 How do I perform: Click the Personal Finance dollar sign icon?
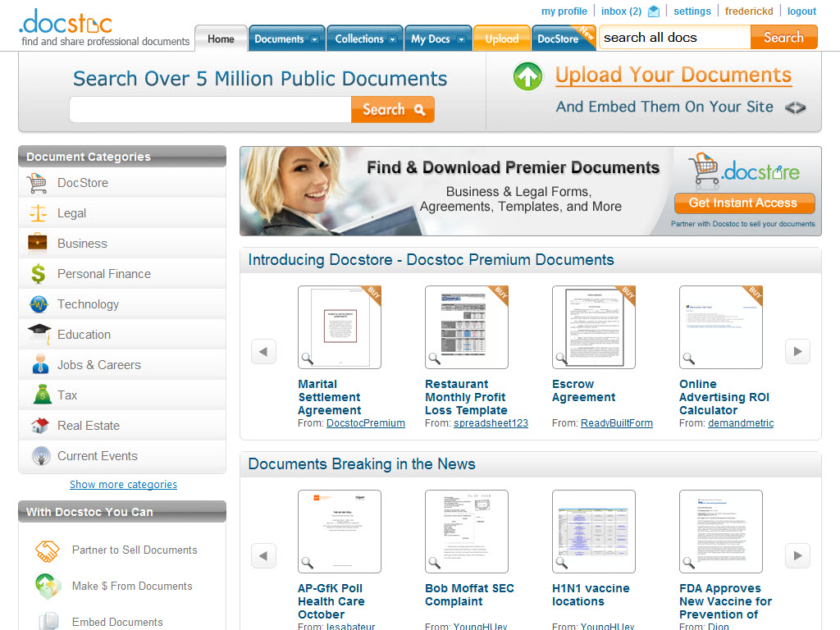click(x=37, y=273)
